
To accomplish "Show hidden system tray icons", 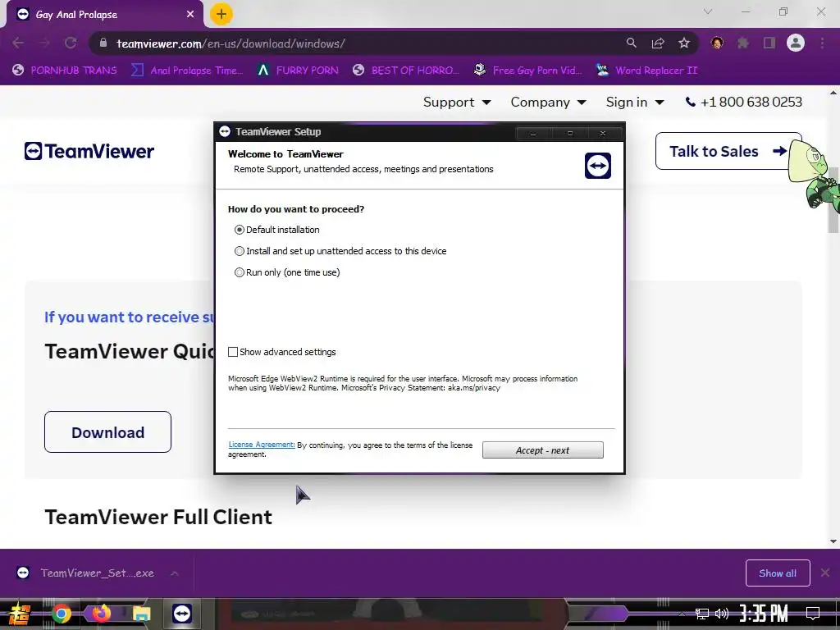I will (x=682, y=614).
